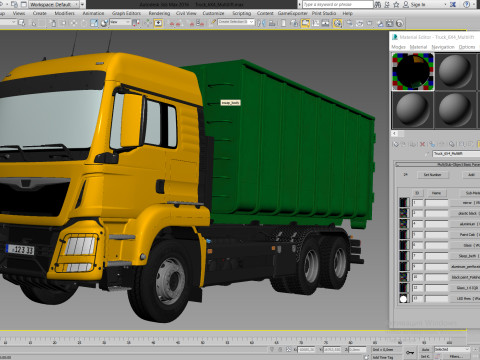Image resolution: width=480 pixels, height=360 pixels.
Task: Open the Rendering menu
Action: 159,13
